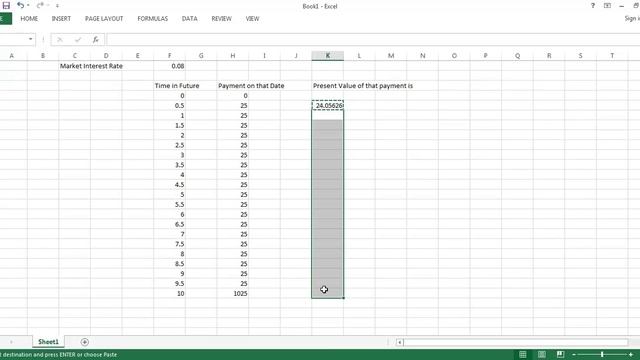Click the time value 9.5 cell
Viewport: 640px width, 360px height.
pos(169,284)
